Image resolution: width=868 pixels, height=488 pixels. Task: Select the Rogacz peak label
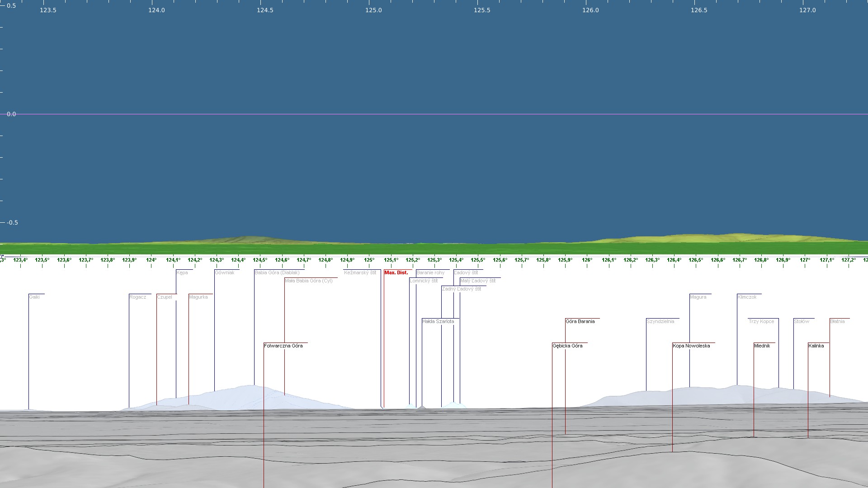(138, 297)
